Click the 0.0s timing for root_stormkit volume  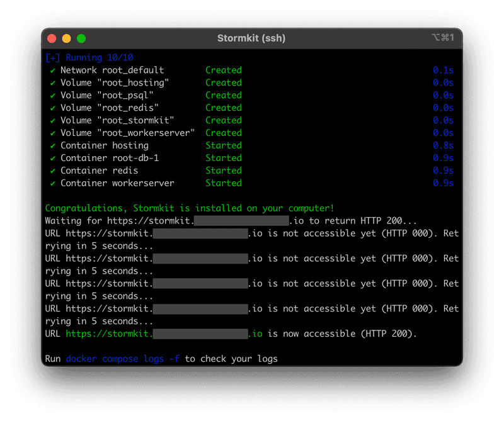[x=443, y=120]
